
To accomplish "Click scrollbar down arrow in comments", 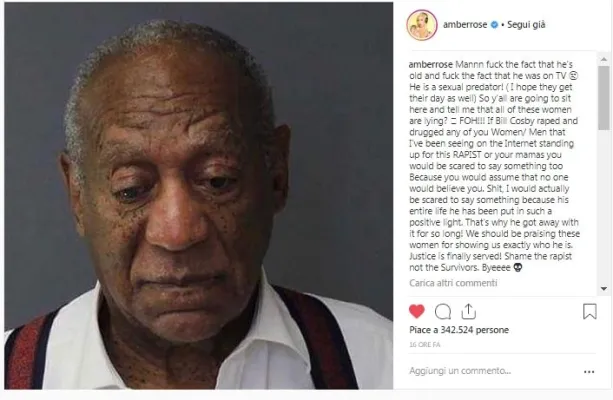I will pyautogui.click(x=604, y=289).
